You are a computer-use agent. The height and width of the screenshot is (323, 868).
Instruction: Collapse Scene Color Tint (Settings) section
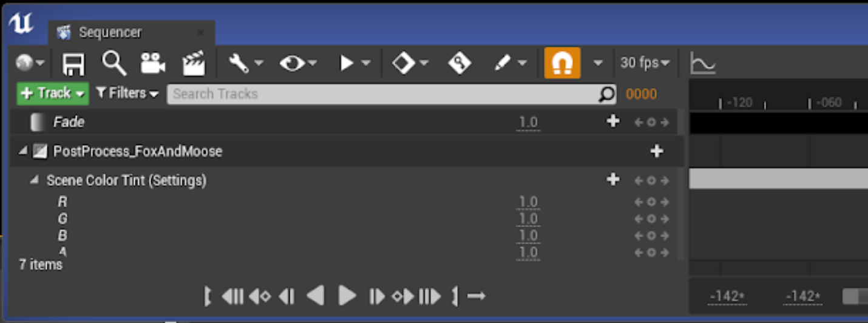click(x=35, y=180)
